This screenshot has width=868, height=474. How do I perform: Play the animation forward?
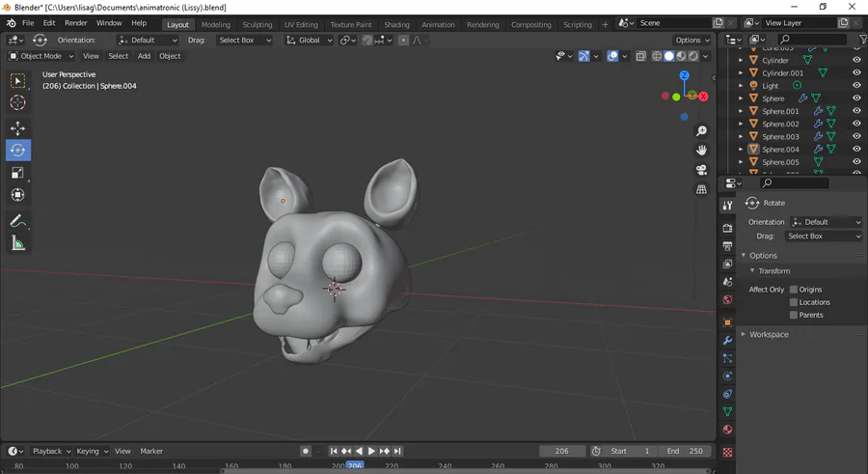click(x=371, y=451)
